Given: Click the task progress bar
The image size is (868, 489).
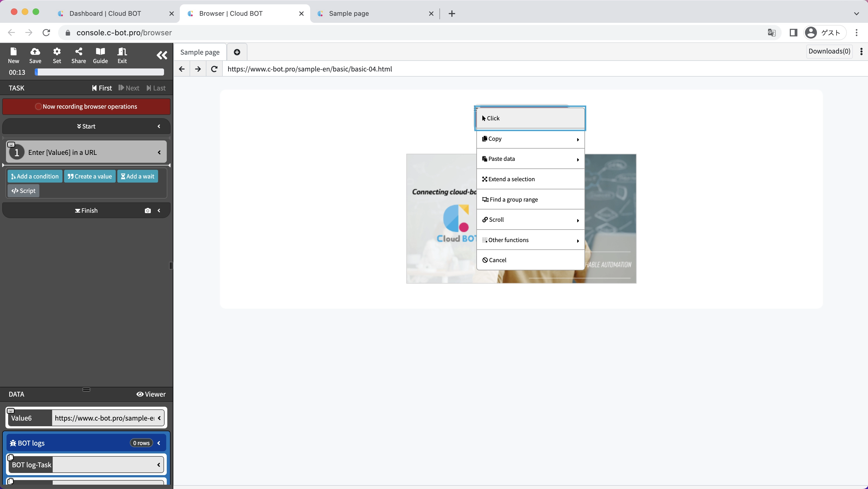Looking at the screenshot, I should tap(99, 72).
